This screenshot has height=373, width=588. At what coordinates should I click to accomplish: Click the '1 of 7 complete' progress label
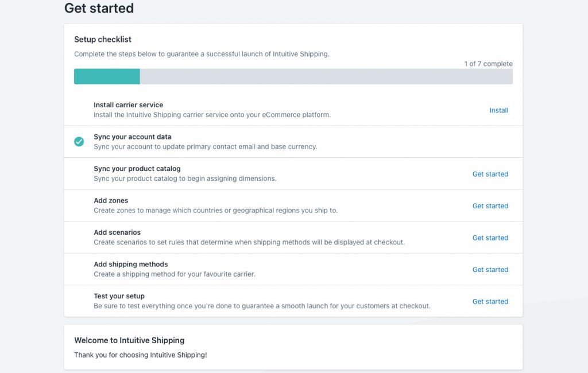[x=488, y=64]
